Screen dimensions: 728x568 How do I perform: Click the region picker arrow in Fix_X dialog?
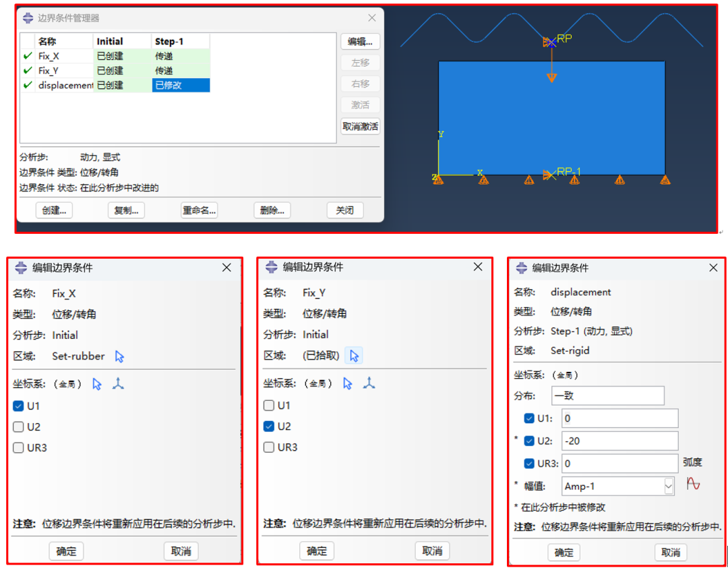click(x=120, y=356)
